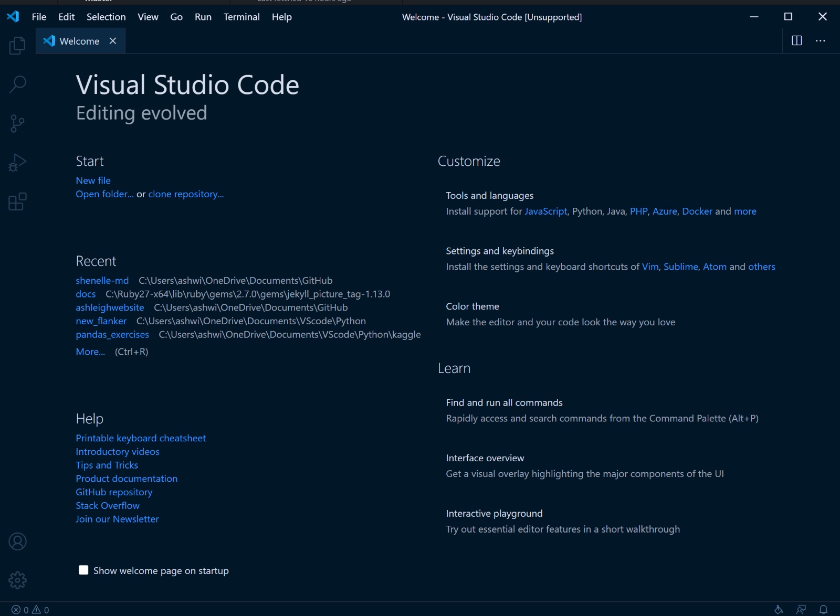The width and height of the screenshot is (840, 616).
Task: Click Tools and languages heading
Action: click(x=489, y=196)
